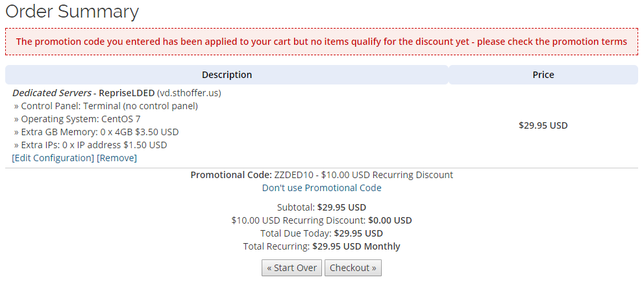Click the Price column header
The height and width of the screenshot is (286, 644).
pyautogui.click(x=543, y=75)
